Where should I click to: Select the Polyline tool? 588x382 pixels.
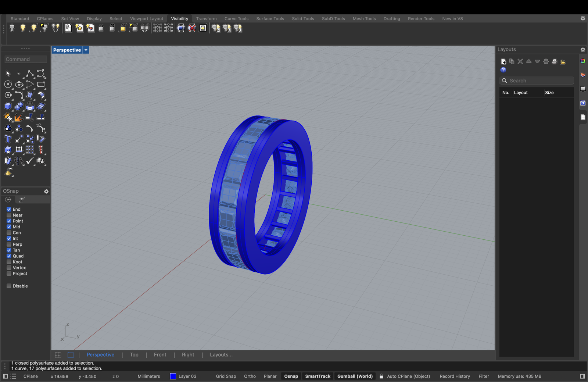30,74
